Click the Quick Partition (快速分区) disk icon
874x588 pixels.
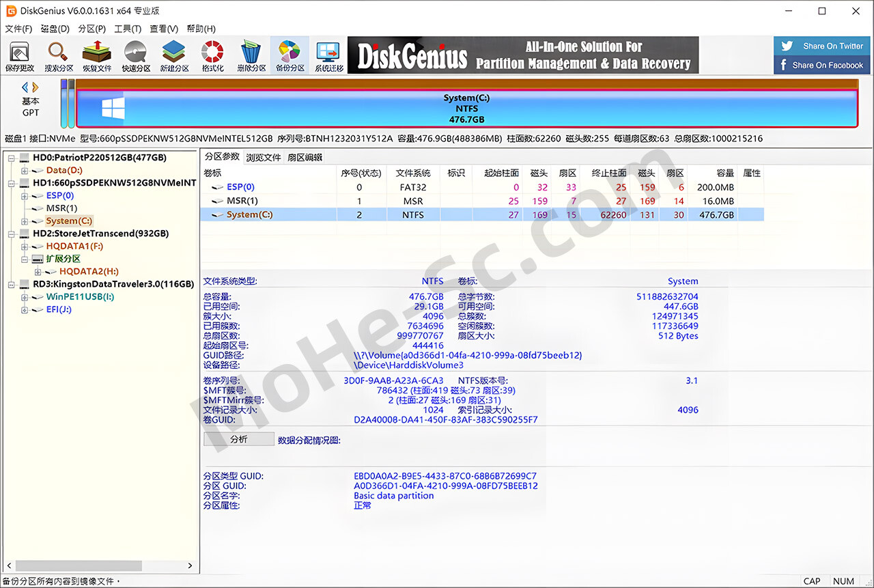click(136, 57)
